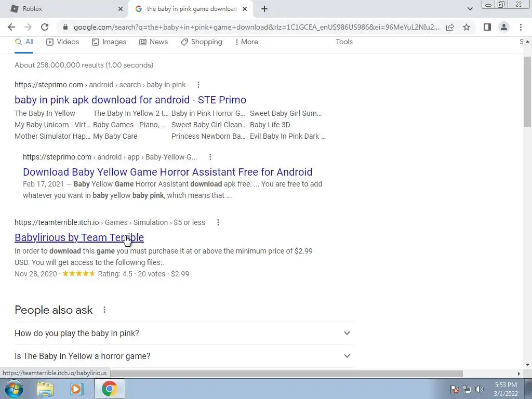Reload the current page
532x399 pixels.
click(45, 27)
